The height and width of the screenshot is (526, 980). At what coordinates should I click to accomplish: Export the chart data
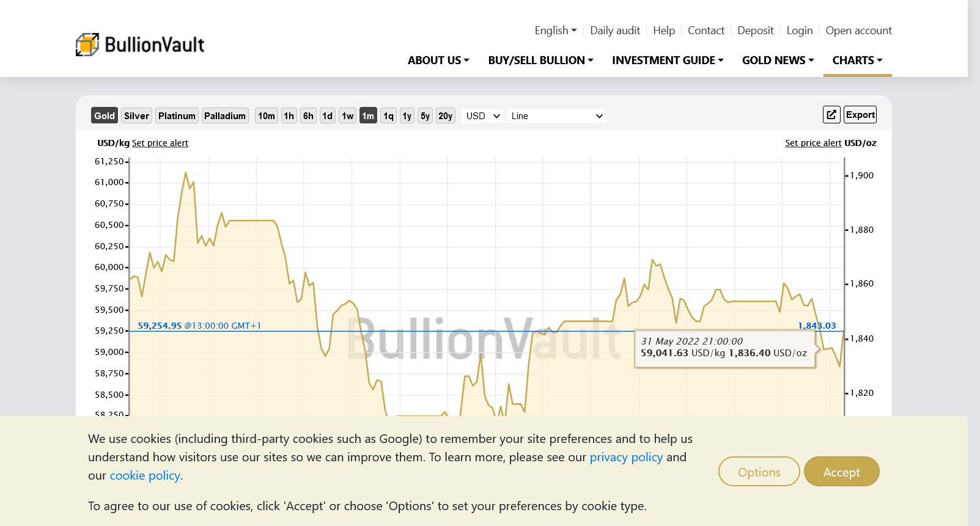860,115
